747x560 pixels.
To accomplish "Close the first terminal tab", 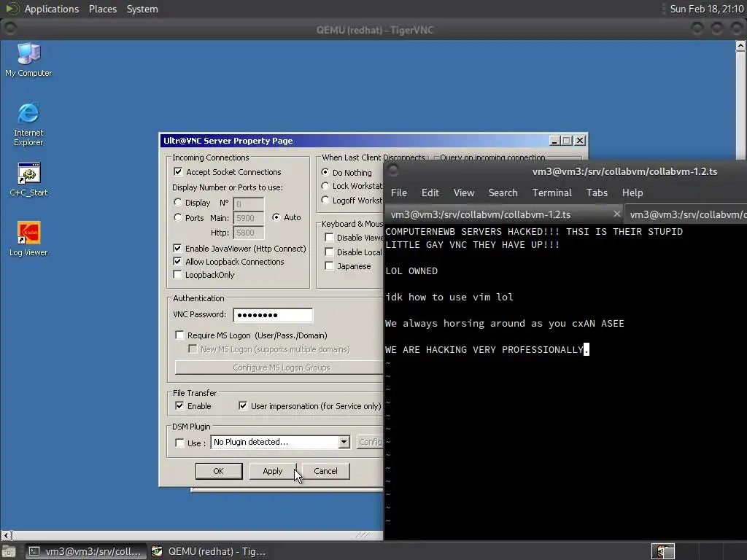I will pyautogui.click(x=616, y=214).
